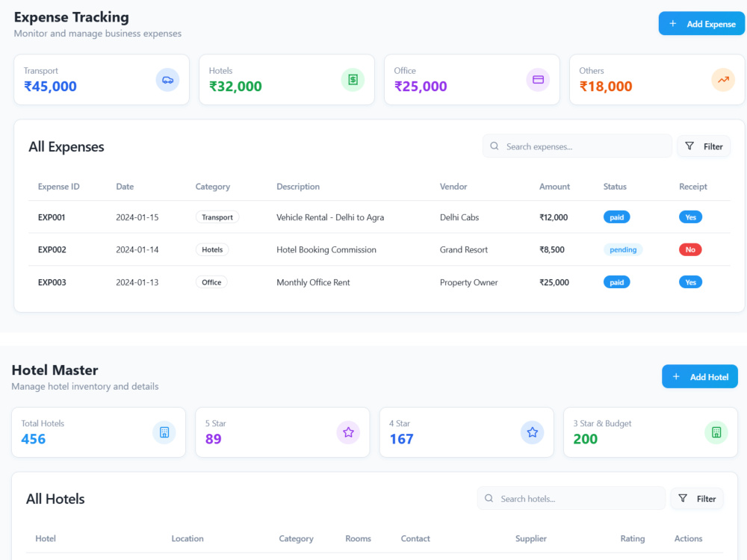Click the search icon in hotels search
Viewport: 747px width, 560px height.
tap(489, 499)
